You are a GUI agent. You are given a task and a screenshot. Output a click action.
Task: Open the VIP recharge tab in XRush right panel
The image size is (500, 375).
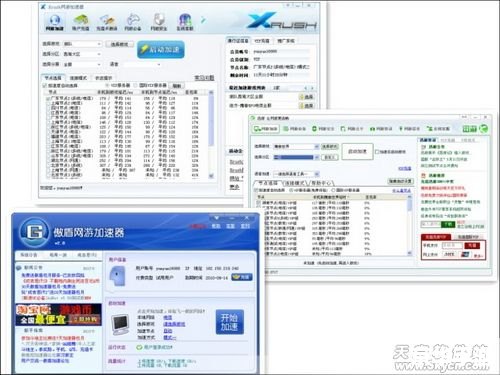point(262,41)
